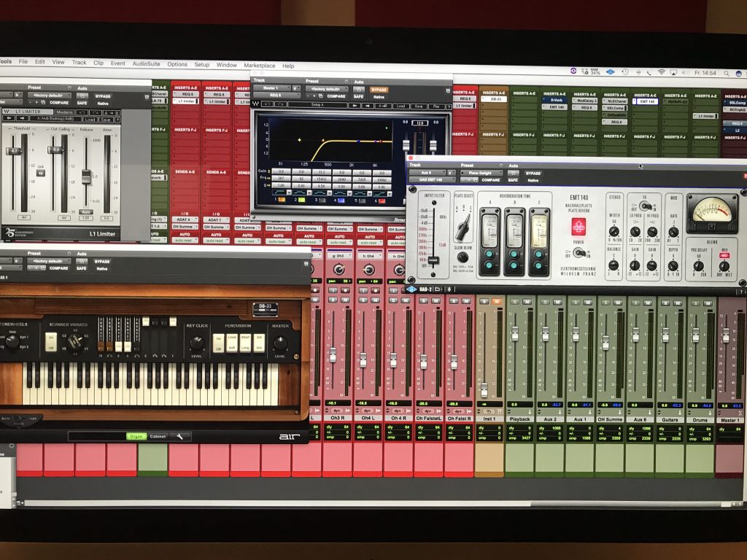This screenshot has width=747, height=560.
Task: Open factory default preset dropdown in L1 Limiter
Action: pos(49,96)
